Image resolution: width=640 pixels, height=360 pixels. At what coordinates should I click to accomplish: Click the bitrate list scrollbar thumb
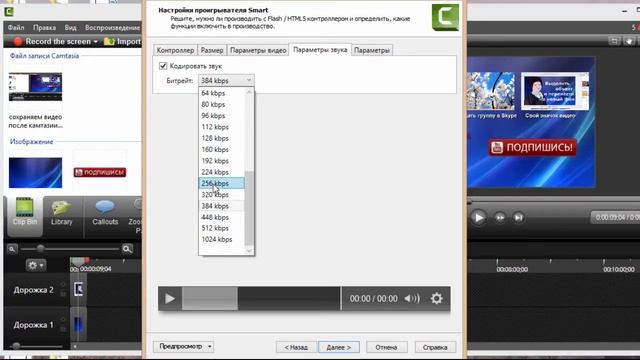[249, 208]
